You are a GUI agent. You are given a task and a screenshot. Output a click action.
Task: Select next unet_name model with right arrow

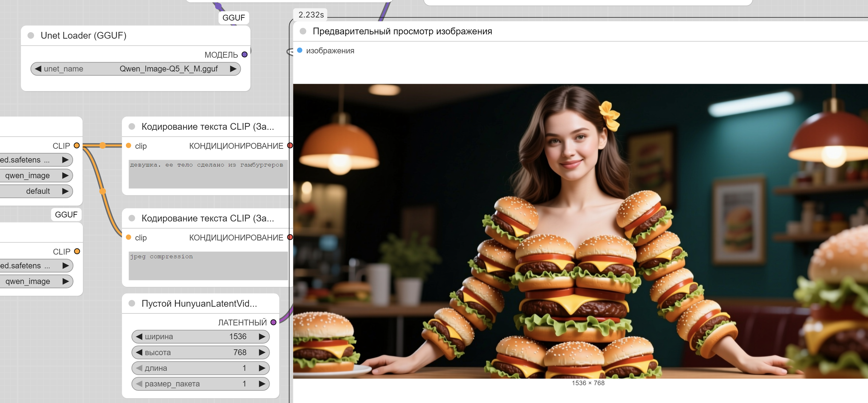point(233,69)
